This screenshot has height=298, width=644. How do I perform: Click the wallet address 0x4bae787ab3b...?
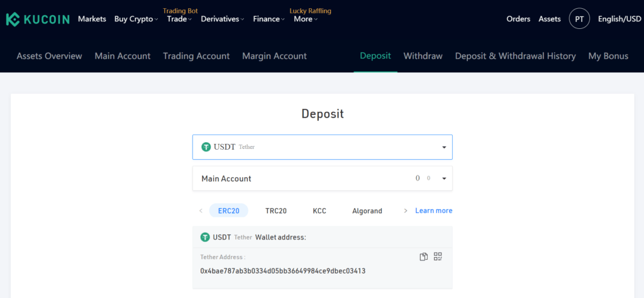pos(283,272)
